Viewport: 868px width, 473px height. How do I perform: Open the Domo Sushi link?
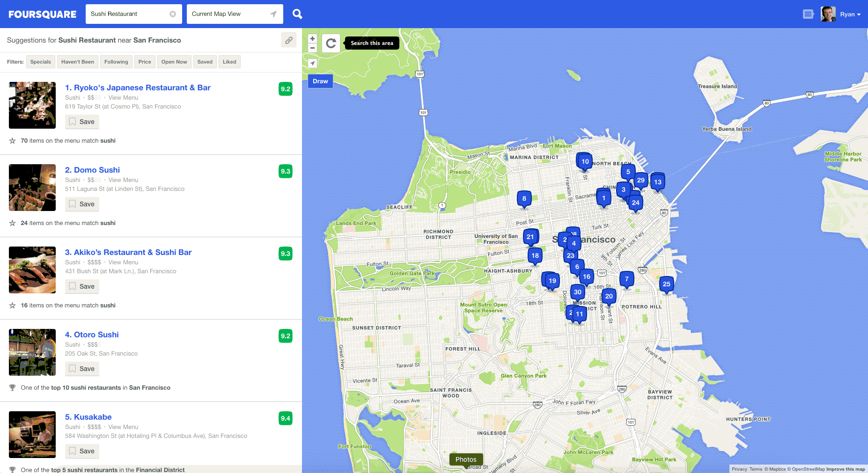tap(92, 170)
